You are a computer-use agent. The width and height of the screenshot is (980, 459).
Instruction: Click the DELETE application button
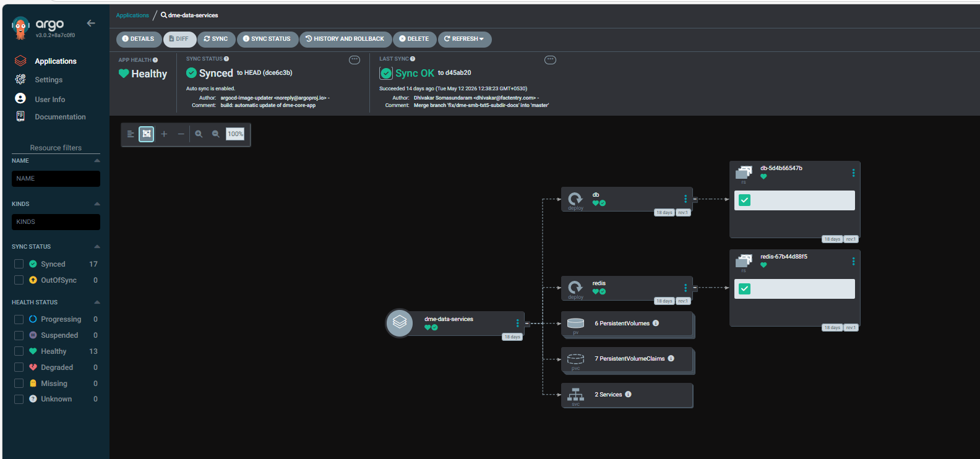415,39
